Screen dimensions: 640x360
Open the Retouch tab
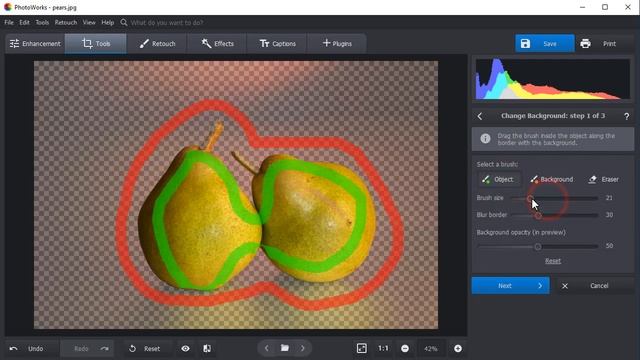pyautogui.click(x=157, y=44)
